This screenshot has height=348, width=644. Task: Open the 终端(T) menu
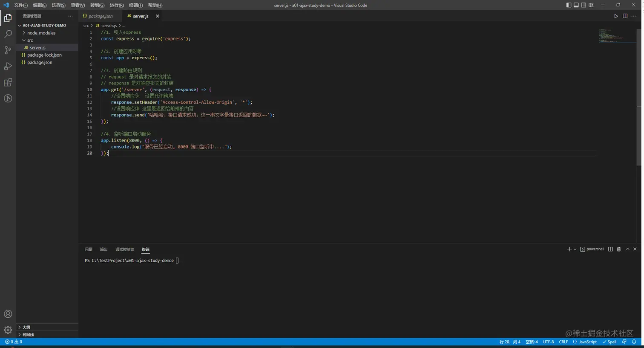(136, 5)
